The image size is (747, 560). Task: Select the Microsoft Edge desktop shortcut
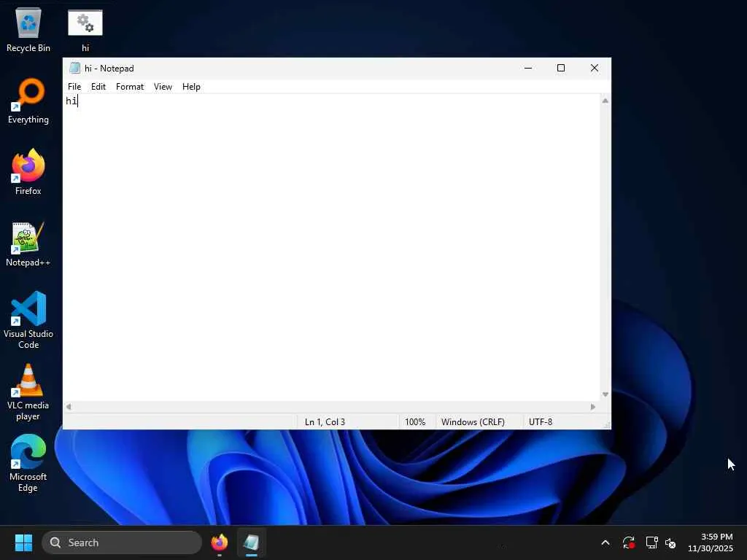point(28,463)
